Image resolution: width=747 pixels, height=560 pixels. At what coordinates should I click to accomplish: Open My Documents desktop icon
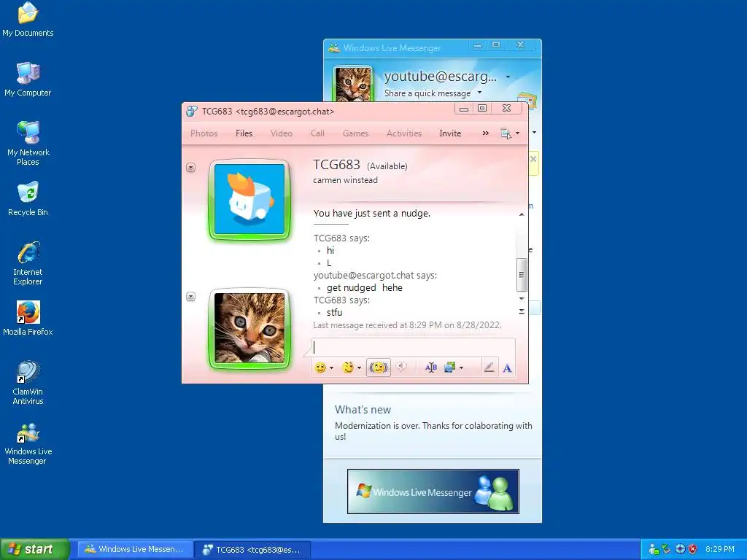(28, 20)
